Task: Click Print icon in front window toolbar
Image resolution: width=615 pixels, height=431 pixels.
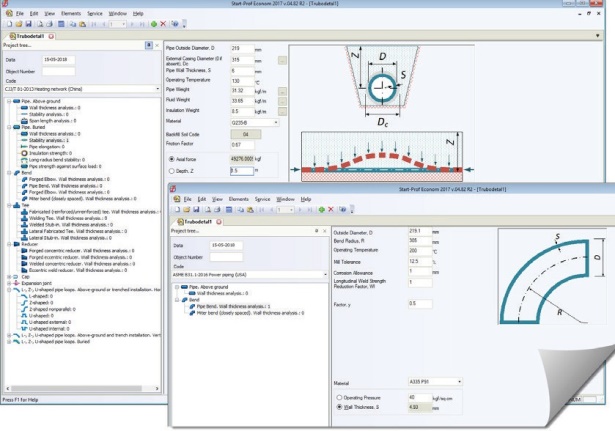Action: tap(217, 210)
